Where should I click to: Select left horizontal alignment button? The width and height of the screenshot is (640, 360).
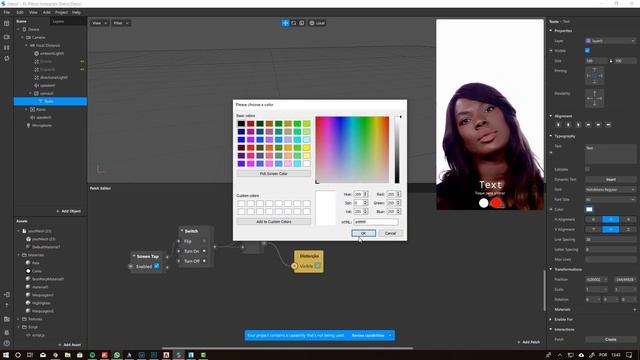tap(593, 220)
